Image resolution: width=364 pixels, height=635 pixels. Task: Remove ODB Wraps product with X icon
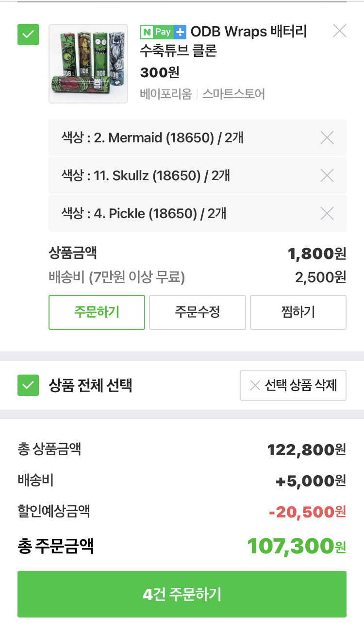339,31
